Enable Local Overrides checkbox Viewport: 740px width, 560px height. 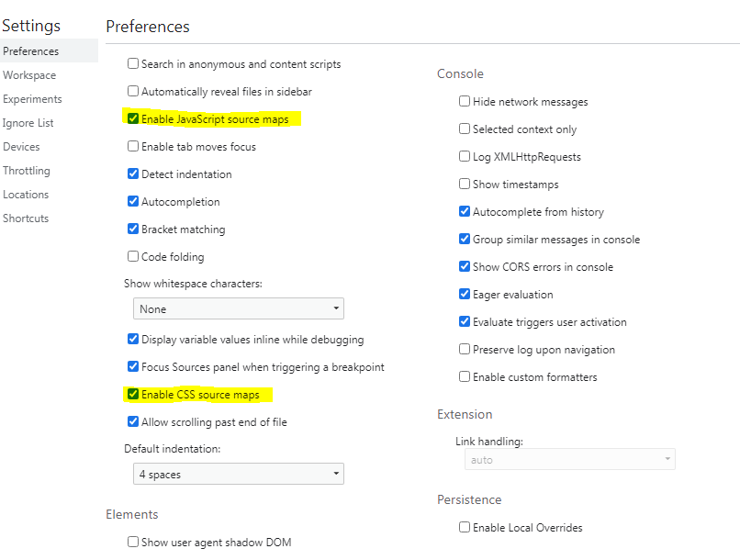click(465, 528)
